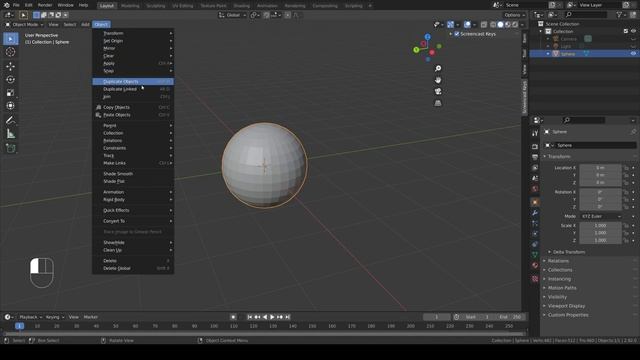Activate the Add Cube tool

[x=11, y=148]
